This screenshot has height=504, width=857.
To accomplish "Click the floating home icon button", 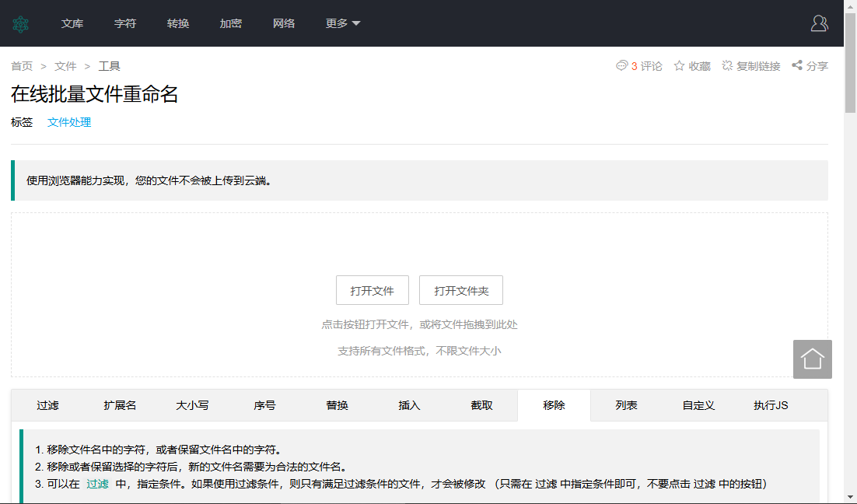I will click(812, 359).
